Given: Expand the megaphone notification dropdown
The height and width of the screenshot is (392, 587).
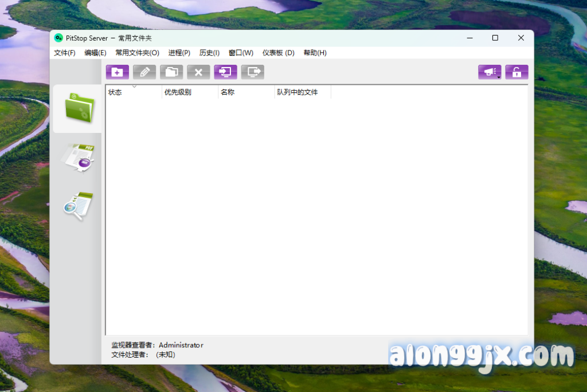Looking at the screenshot, I should coord(490,72).
